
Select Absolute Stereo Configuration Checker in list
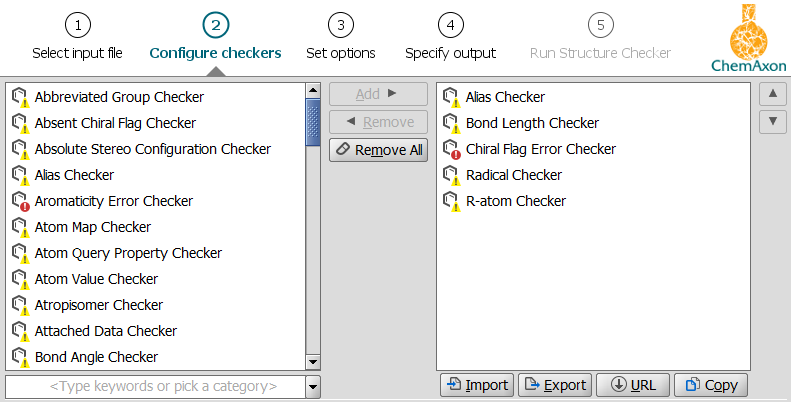(x=152, y=149)
